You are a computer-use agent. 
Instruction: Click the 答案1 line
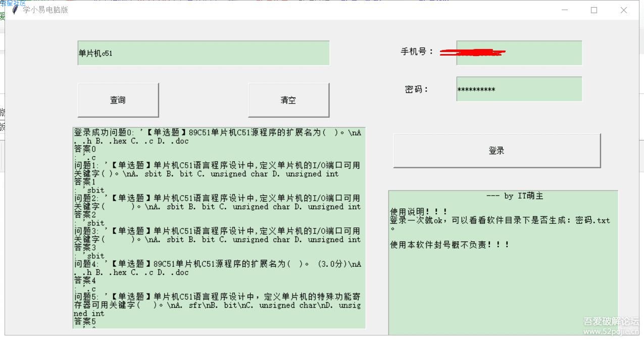tap(85, 182)
